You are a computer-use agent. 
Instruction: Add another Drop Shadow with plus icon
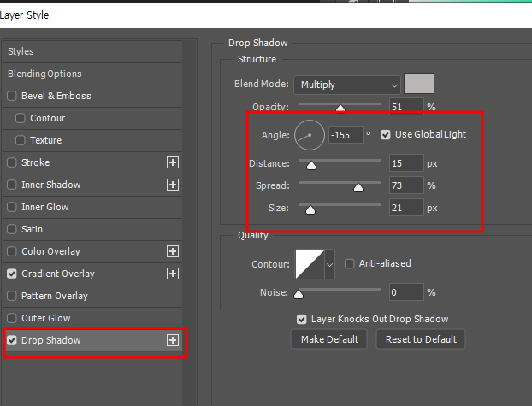(173, 340)
